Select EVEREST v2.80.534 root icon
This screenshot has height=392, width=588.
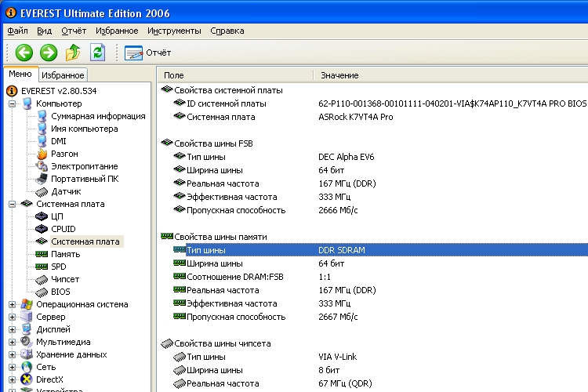click(12, 91)
